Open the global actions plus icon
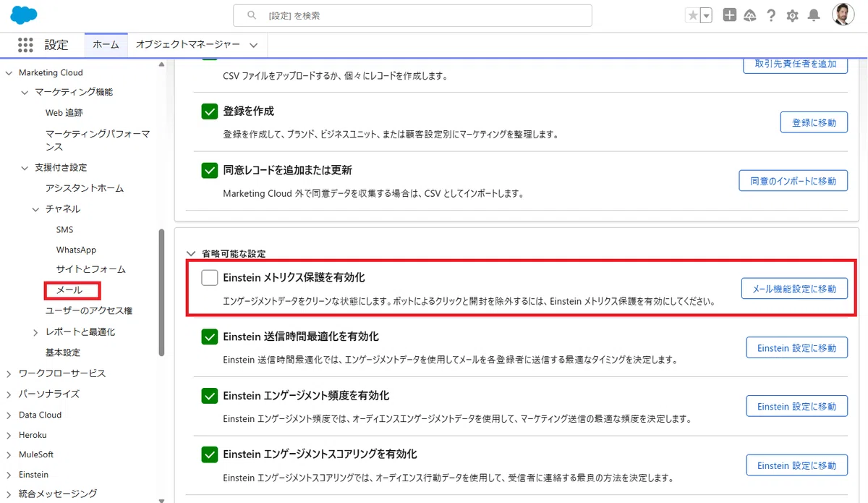Viewport: 868px width, 503px height. click(730, 15)
